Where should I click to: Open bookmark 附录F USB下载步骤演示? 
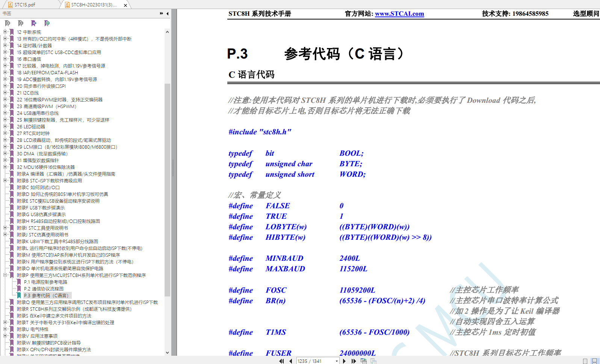coord(41,208)
